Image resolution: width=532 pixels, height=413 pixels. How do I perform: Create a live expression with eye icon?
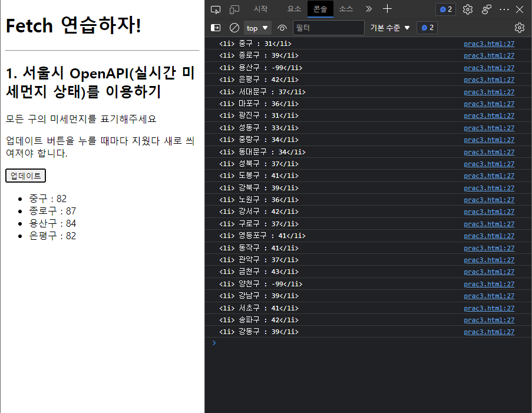[282, 28]
